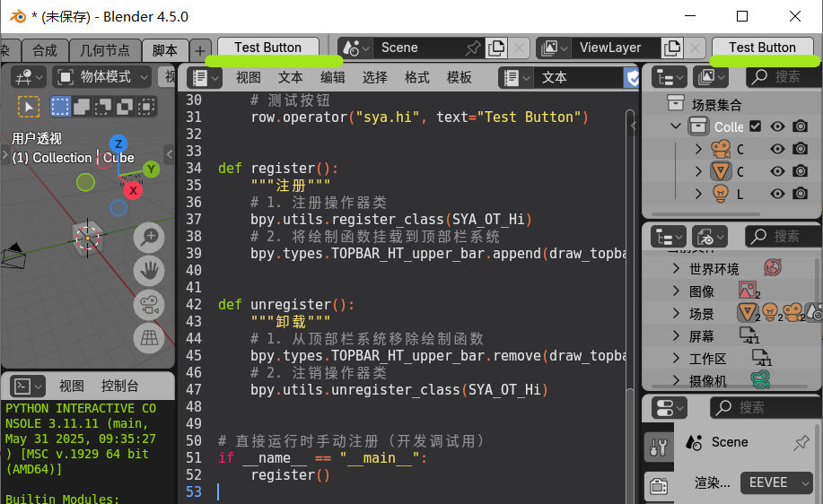Pin the Scene in the topbar

pos(472,48)
